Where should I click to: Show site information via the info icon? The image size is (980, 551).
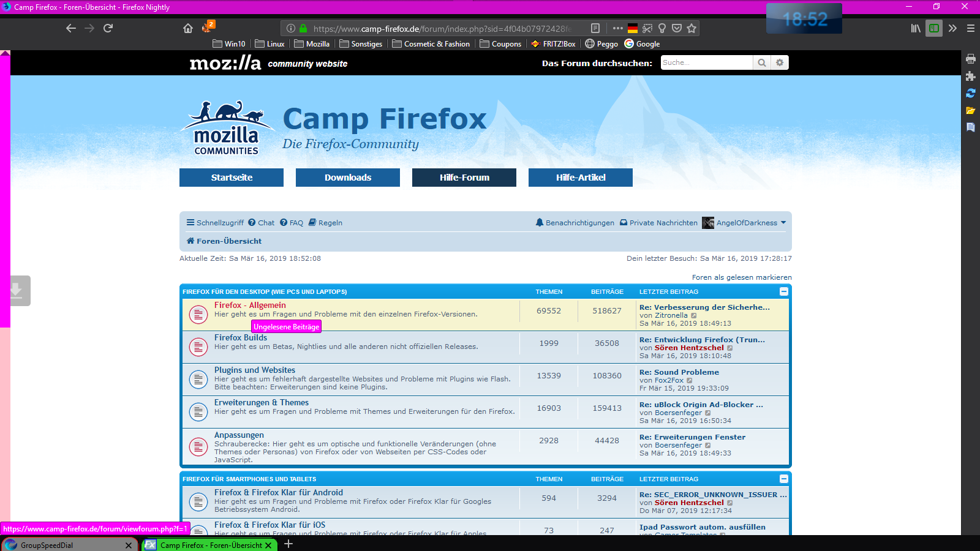[291, 28]
